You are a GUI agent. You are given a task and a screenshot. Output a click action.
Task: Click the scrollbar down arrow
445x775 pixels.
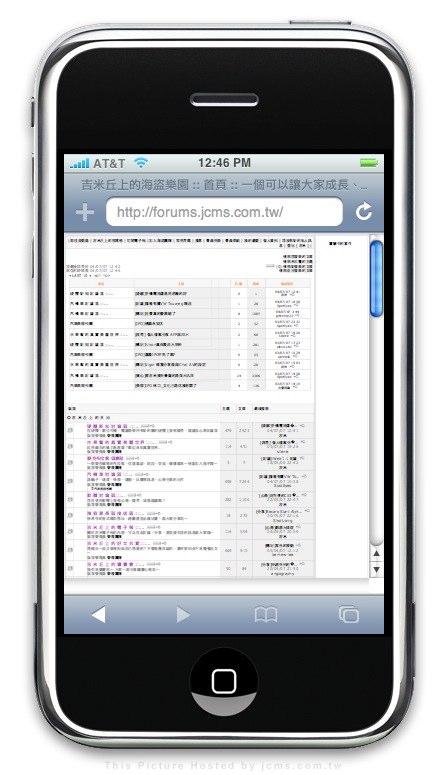(x=376, y=570)
